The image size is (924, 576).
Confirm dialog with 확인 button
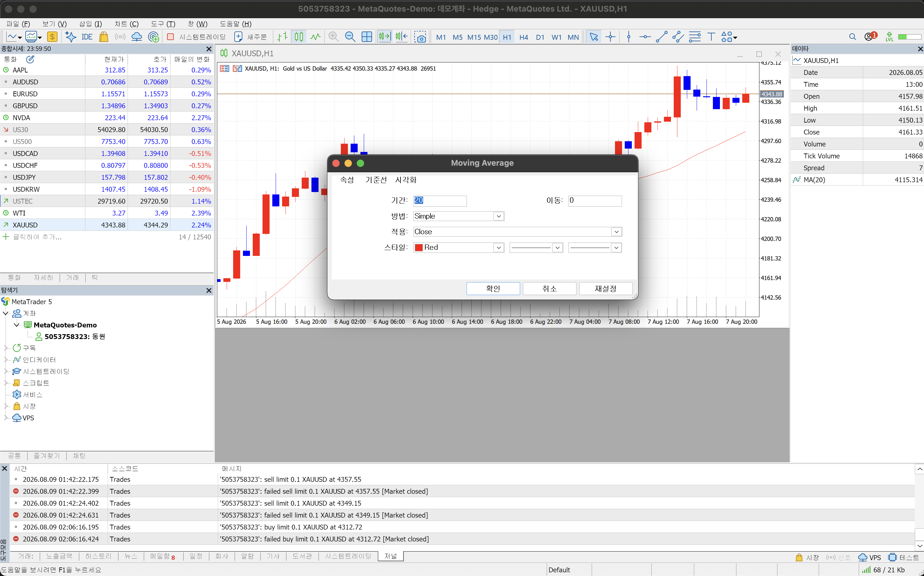coord(493,288)
